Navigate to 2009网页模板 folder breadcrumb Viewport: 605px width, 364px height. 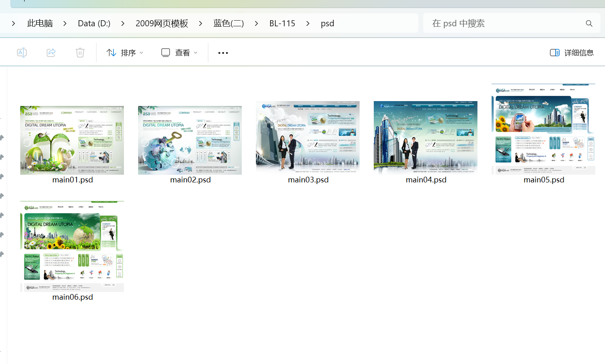tap(162, 23)
